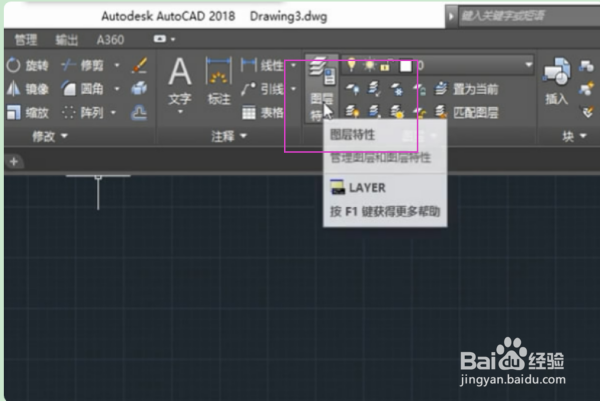Image resolution: width=600 pixels, height=401 pixels.
Task: Click the Explode boxes icon
Action: (139, 89)
